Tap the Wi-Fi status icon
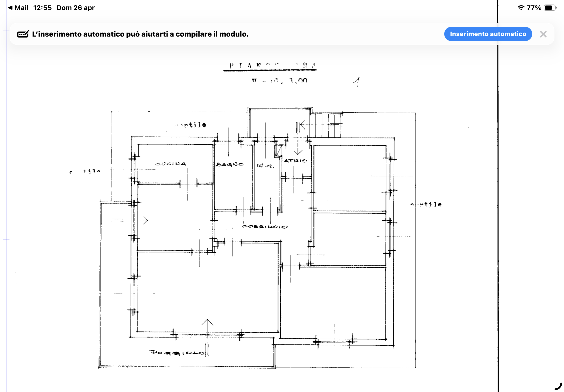 point(521,8)
